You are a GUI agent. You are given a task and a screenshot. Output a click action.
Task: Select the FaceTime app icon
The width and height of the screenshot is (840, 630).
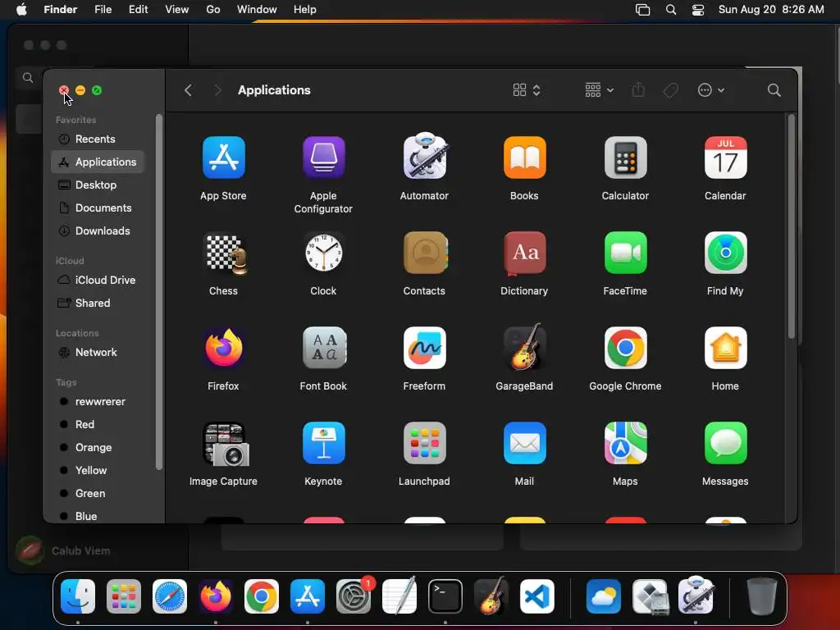[625, 253]
